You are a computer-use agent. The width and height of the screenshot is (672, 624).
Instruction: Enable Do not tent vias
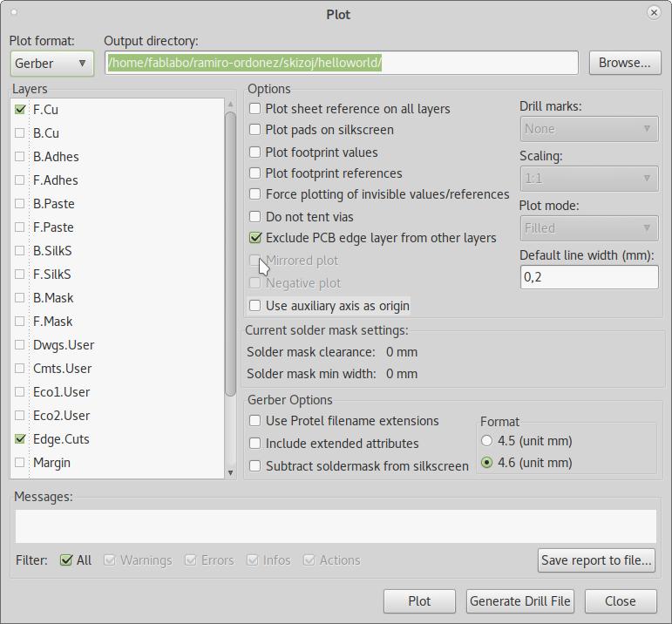point(255,216)
